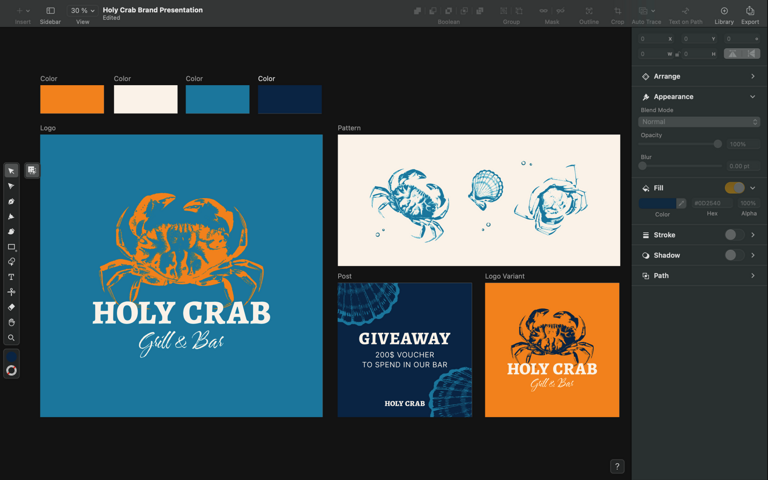The width and height of the screenshot is (768, 480).
Task: Click the Alpha 100% field
Action: (748, 203)
